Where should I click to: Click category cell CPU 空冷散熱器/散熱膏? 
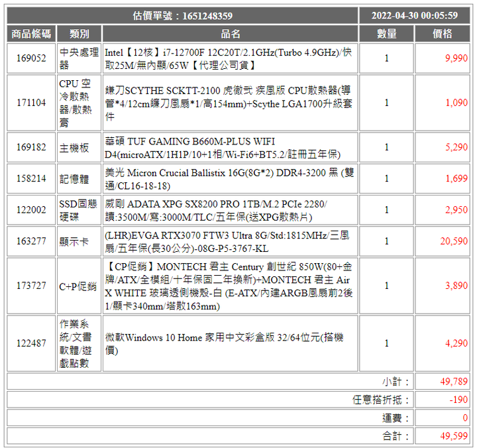(x=79, y=103)
